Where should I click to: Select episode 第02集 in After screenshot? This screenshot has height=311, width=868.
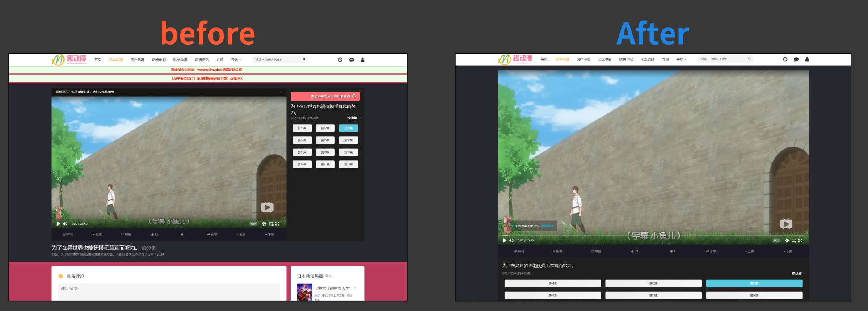[x=653, y=283]
